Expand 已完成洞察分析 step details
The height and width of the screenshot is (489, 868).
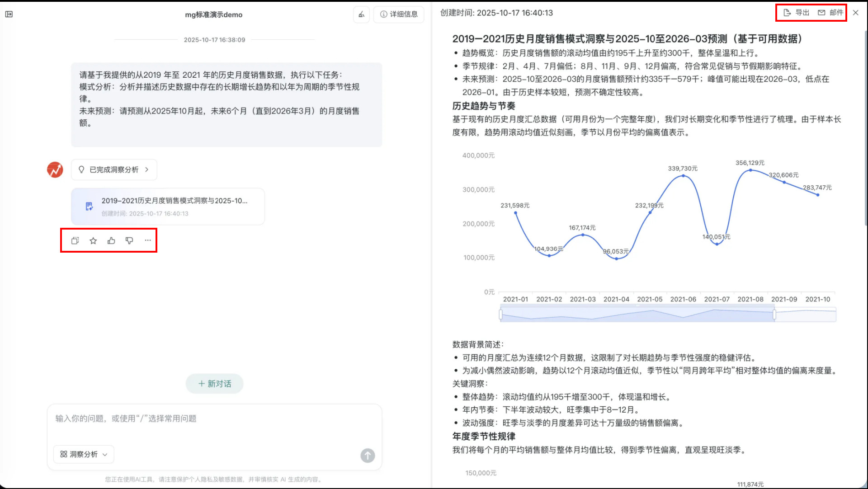(x=114, y=169)
